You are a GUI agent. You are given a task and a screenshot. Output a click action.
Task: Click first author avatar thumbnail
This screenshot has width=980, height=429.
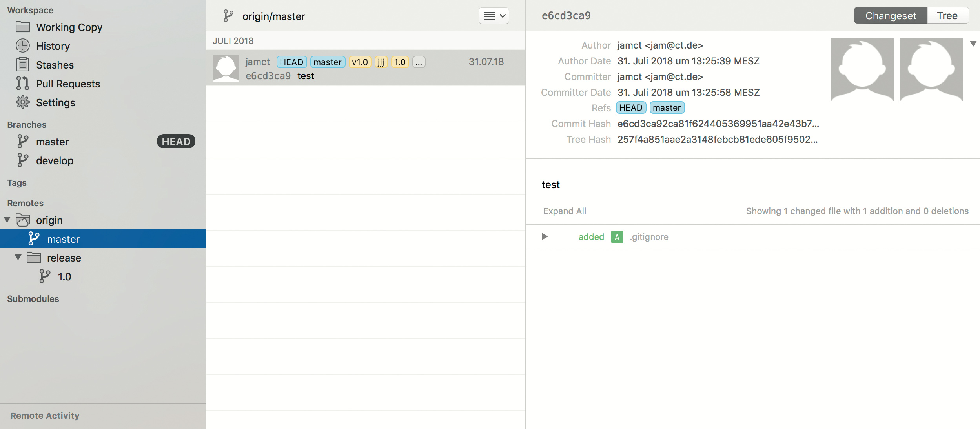tap(862, 70)
